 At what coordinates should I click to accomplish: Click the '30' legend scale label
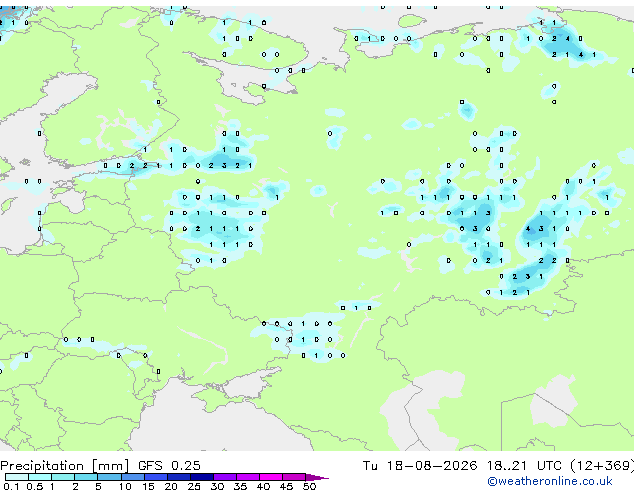coord(217,486)
